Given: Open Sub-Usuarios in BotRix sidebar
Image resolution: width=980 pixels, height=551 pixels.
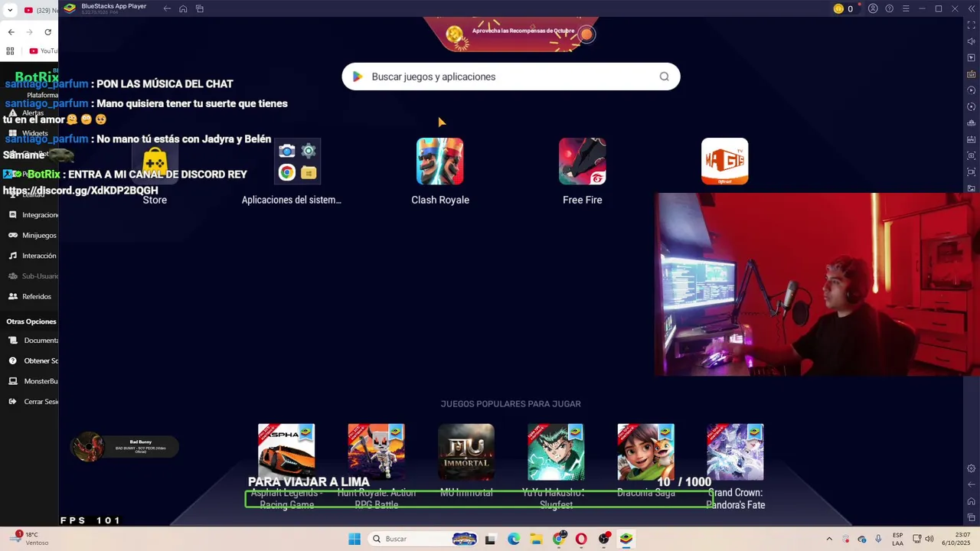Looking at the screenshot, I should click(33, 276).
